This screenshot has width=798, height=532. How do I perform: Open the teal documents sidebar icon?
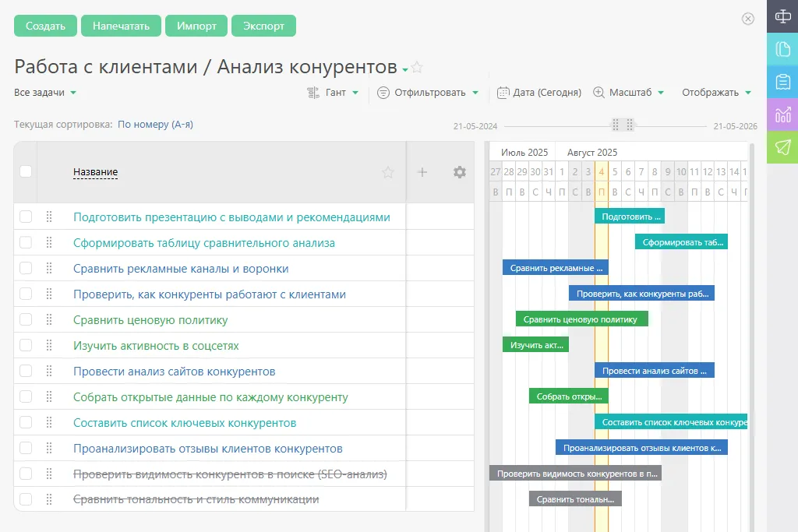click(x=782, y=49)
